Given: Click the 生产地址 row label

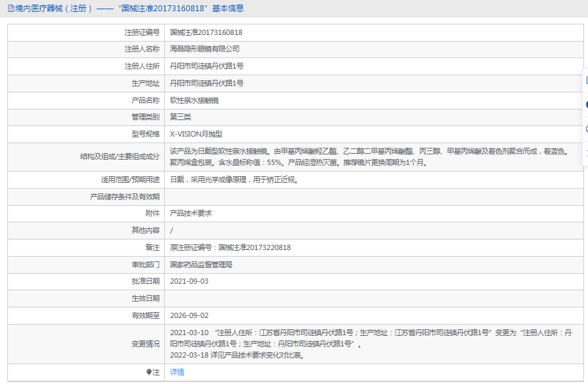Looking at the screenshot, I should 146,84.
